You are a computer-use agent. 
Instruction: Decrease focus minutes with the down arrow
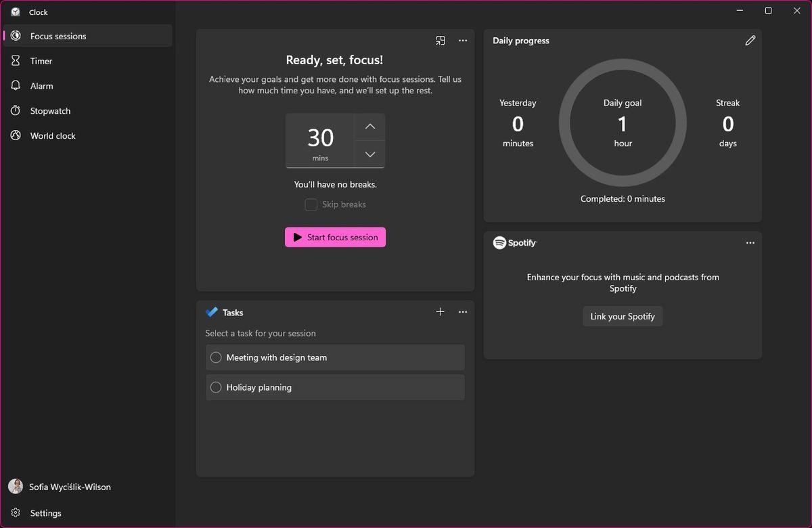click(369, 154)
